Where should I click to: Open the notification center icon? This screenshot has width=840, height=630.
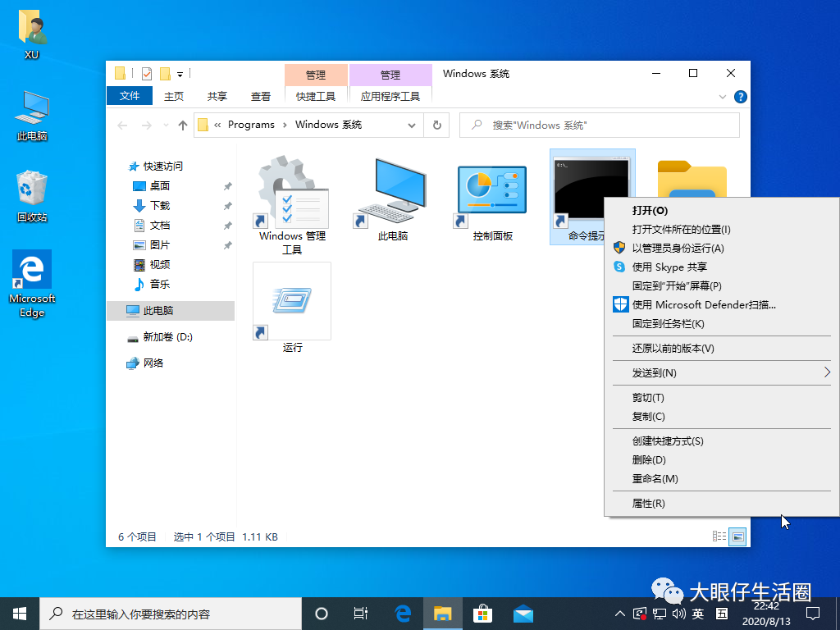click(x=813, y=614)
